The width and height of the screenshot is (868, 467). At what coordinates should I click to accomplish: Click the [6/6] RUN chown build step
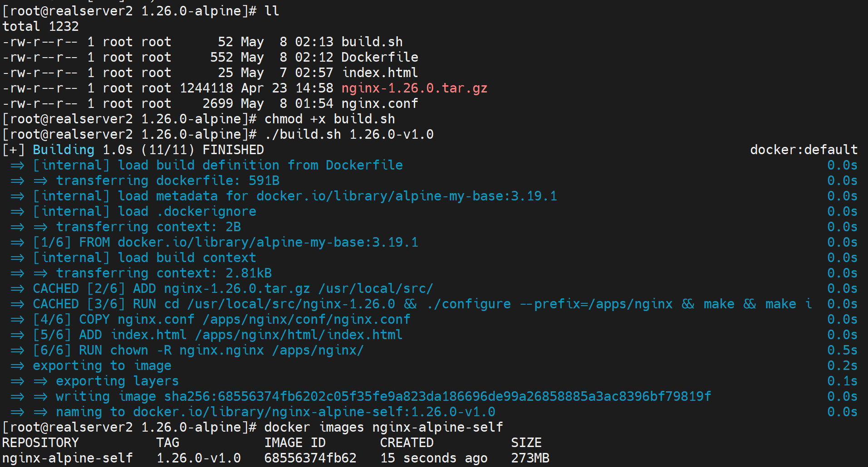(x=198, y=350)
